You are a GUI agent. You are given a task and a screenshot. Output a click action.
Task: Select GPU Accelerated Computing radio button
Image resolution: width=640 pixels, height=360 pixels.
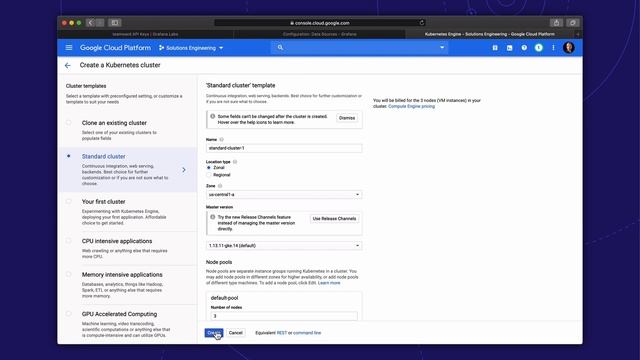tap(69, 314)
